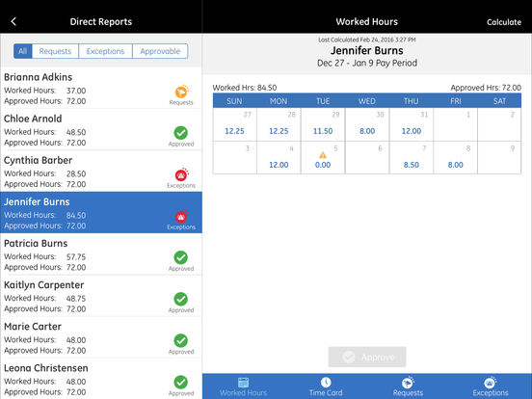The width and height of the screenshot is (532, 399).
Task: Open the 0.00 hours value on Tuesday 5
Action: tap(323, 165)
